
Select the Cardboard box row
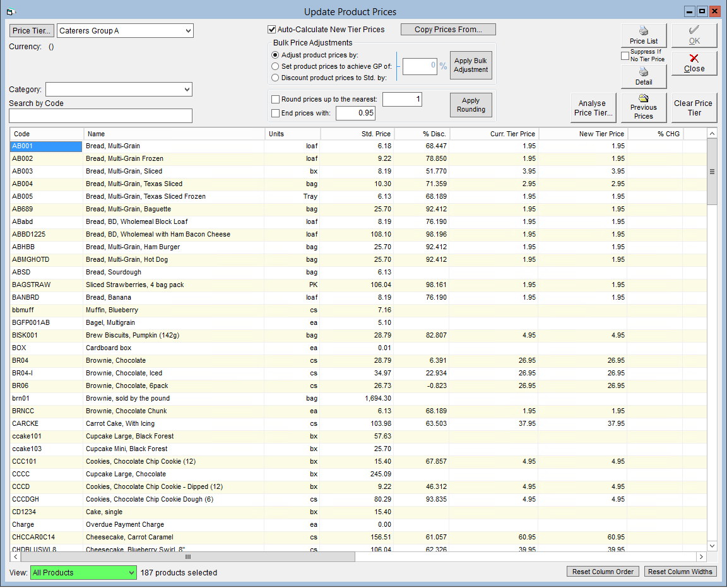tap(358, 348)
